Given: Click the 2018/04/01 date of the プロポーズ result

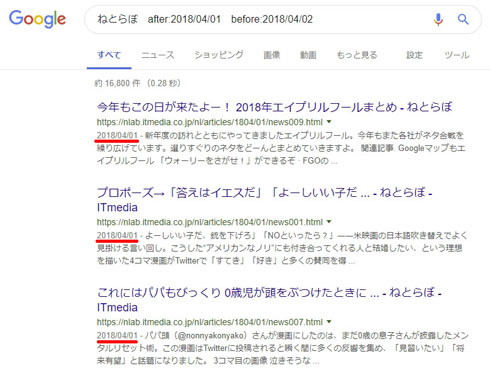Looking at the screenshot, I should coord(117,235).
